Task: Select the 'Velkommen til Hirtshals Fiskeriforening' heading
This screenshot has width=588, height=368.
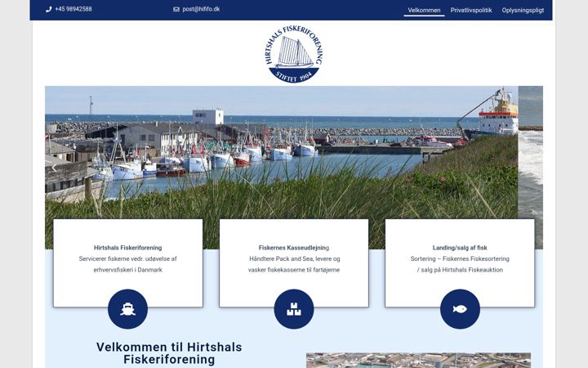Action: 169,353
